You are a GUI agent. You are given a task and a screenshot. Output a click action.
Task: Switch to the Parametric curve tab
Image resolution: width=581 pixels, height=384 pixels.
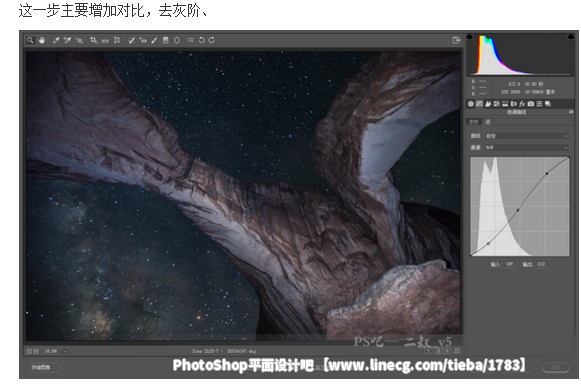474,122
